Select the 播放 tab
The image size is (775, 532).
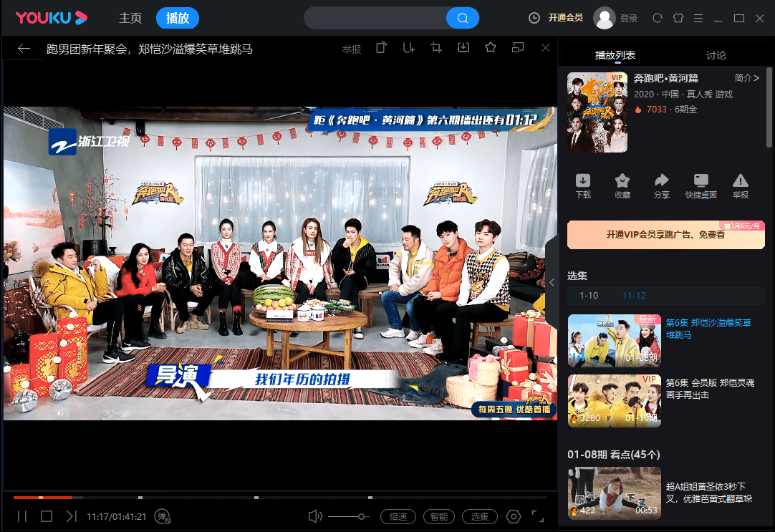tap(178, 19)
